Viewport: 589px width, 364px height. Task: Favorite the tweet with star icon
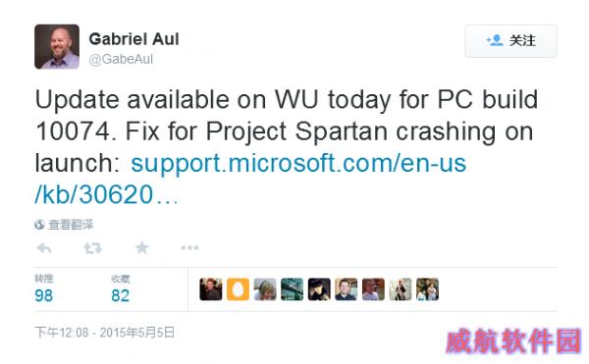(142, 247)
